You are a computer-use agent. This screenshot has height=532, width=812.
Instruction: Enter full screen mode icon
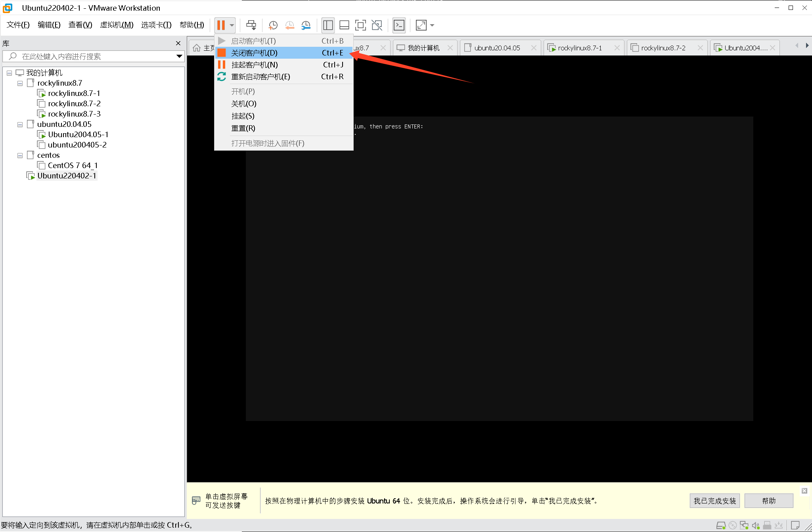[360, 25]
